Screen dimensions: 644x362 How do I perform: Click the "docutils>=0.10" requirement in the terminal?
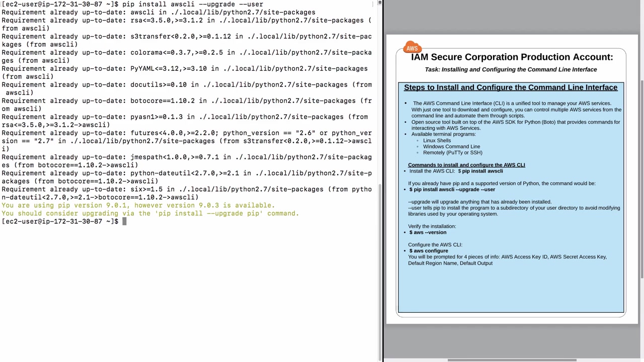point(187,88)
